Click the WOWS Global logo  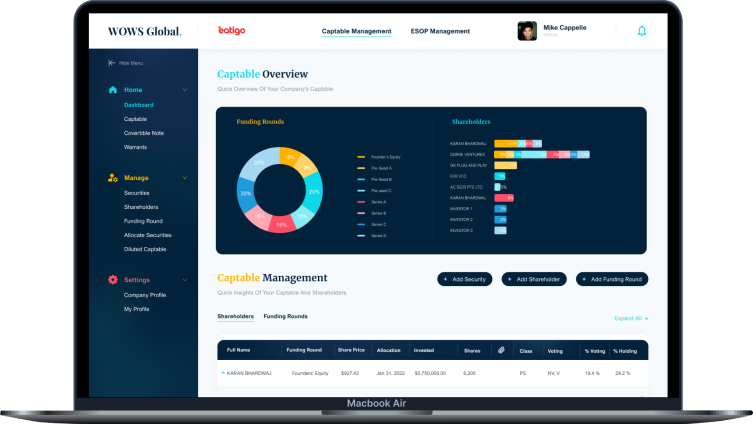coord(145,32)
